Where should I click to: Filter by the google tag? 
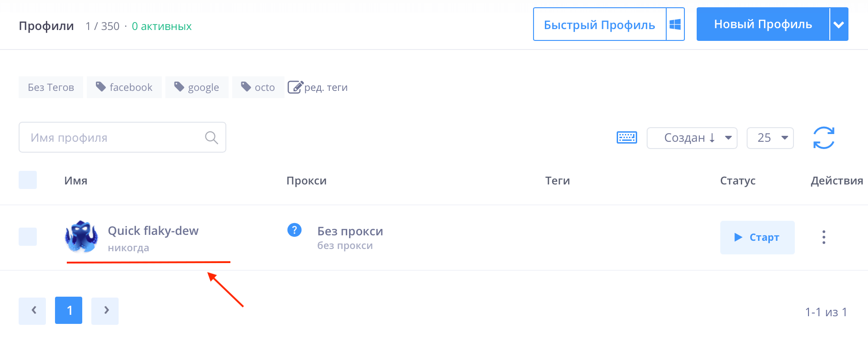[x=197, y=87]
